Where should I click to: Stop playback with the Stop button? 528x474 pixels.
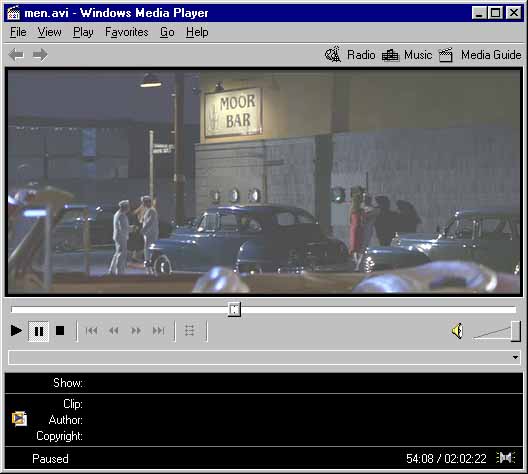pyautogui.click(x=60, y=331)
